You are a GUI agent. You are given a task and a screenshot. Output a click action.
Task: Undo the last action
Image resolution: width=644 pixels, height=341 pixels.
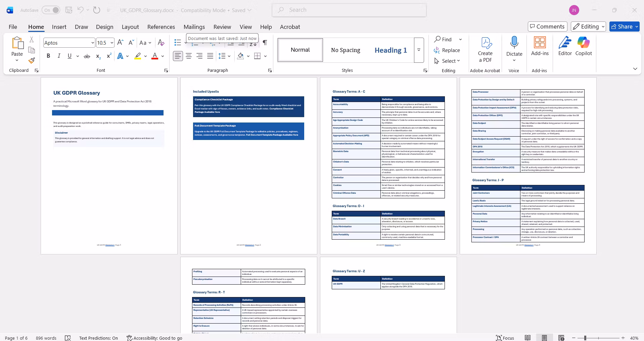click(80, 10)
